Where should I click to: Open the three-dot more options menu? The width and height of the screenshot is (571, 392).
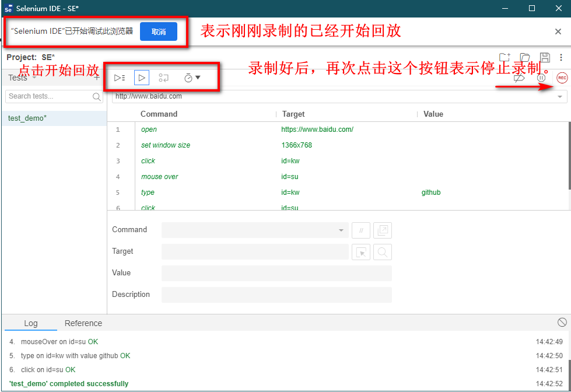tap(561, 57)
